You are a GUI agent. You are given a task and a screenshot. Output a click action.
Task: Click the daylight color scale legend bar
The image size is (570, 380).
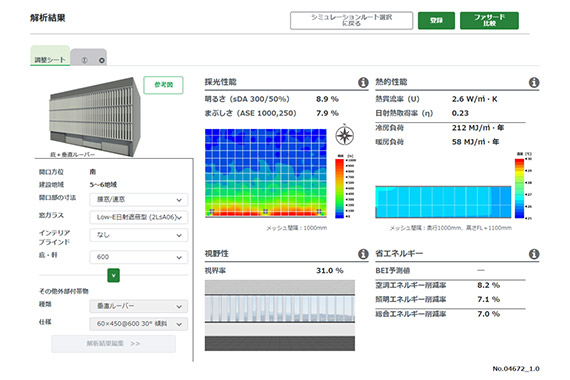pos(340,188)
